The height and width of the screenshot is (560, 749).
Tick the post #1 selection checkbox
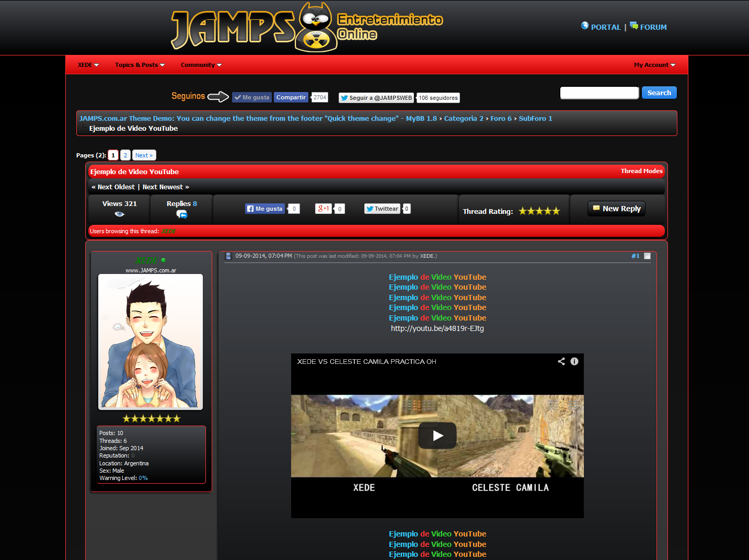647,256
